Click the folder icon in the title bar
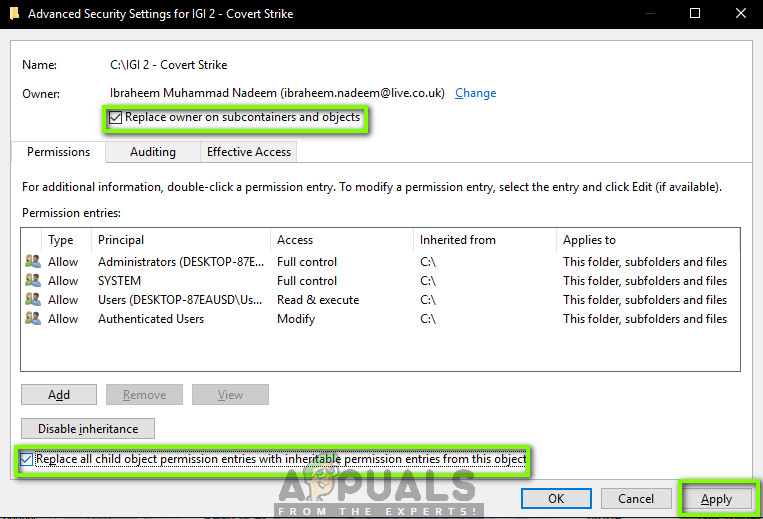The width and height of the screenshot is (763, 519). point(14,13)
